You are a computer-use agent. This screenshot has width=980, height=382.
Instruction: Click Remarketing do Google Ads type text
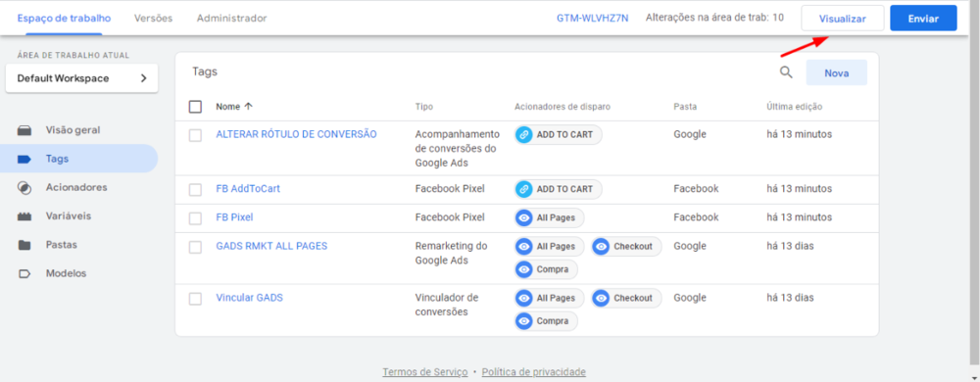point(451,253)
